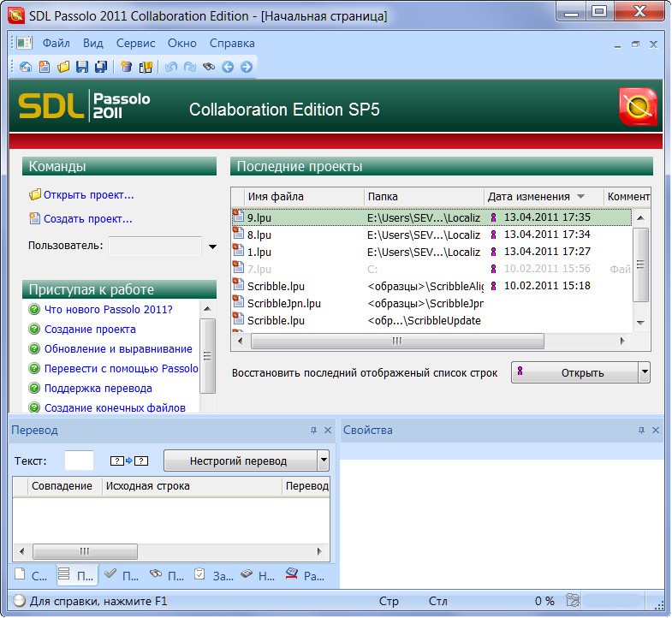
Task: Select the greyed-out 7.lpu project row
Action: point(431,269)
